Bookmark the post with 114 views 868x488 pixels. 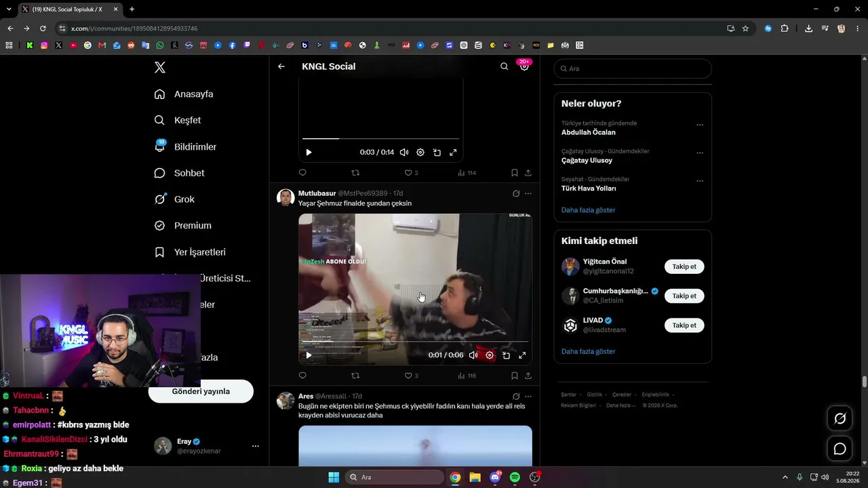point(515,173)
